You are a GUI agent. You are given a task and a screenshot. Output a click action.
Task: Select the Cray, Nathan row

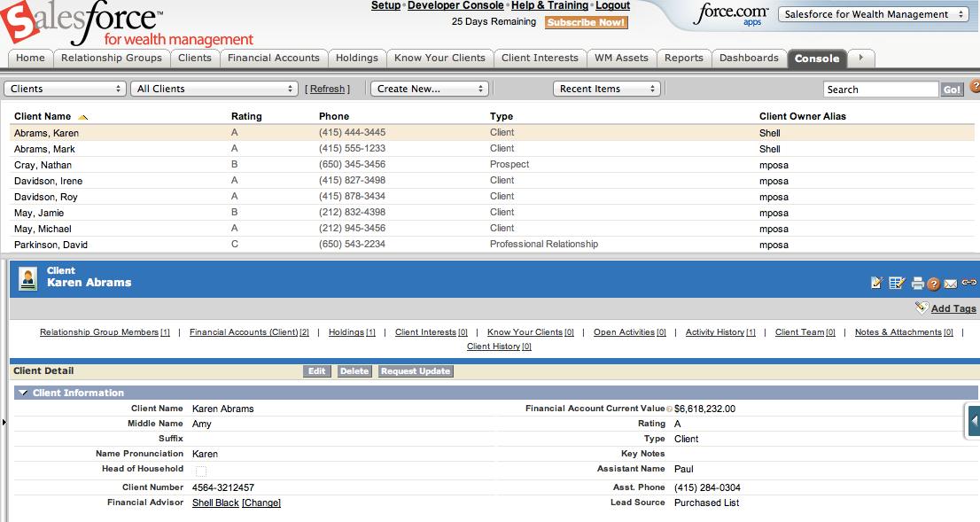coord(492,165)
